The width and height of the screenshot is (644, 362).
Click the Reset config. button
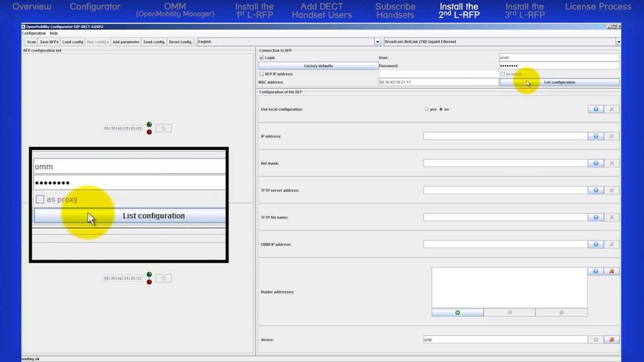coord(181,42)
